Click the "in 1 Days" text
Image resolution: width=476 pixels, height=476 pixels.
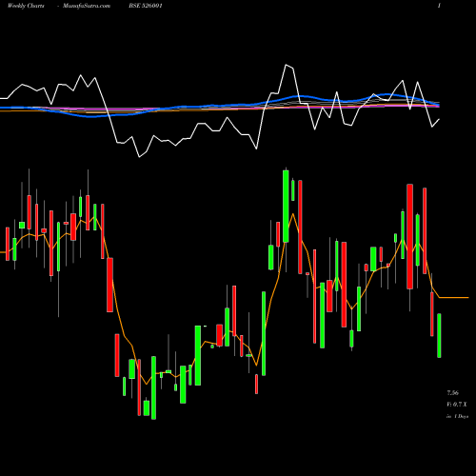pos(457,416)
